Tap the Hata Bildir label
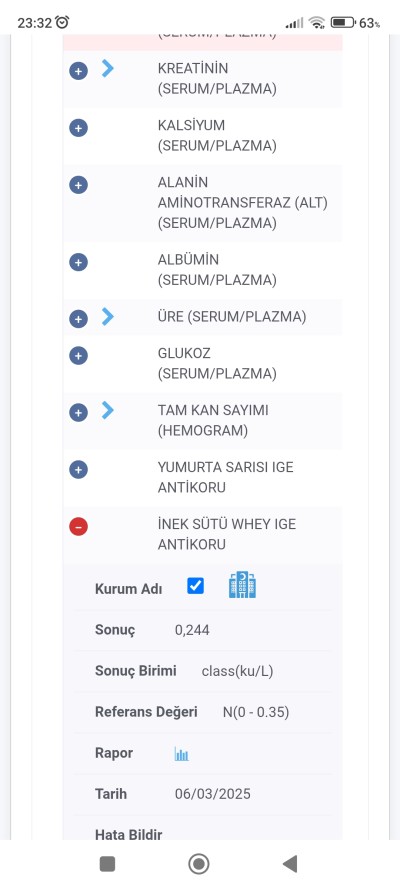 [x=129, y=835]
